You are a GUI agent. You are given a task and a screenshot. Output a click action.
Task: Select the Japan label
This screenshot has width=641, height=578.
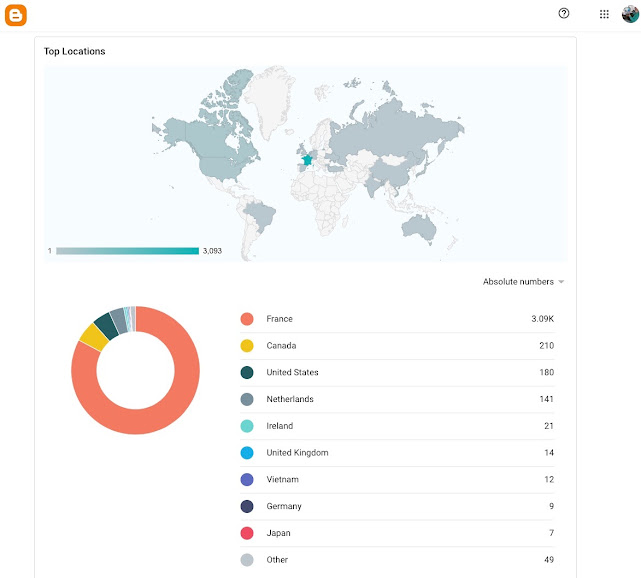pyautogui.click(x=278, y=533)
